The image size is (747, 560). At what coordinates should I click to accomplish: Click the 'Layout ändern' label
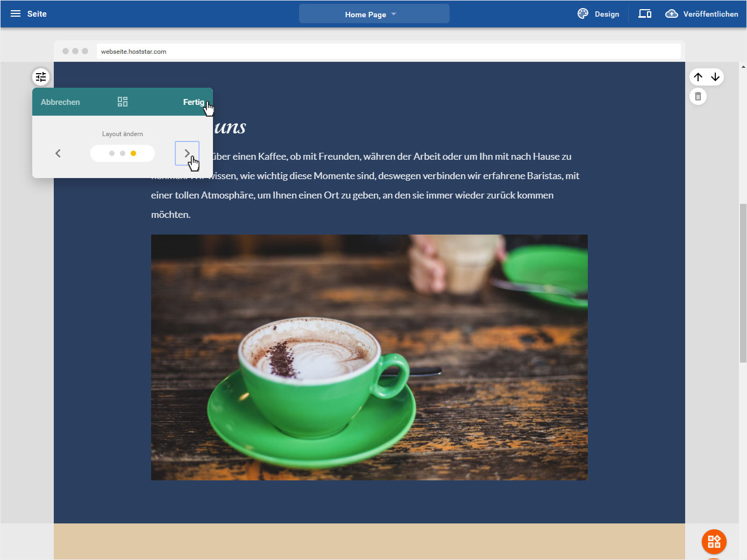pyautogui.click(x=123, y=134)
